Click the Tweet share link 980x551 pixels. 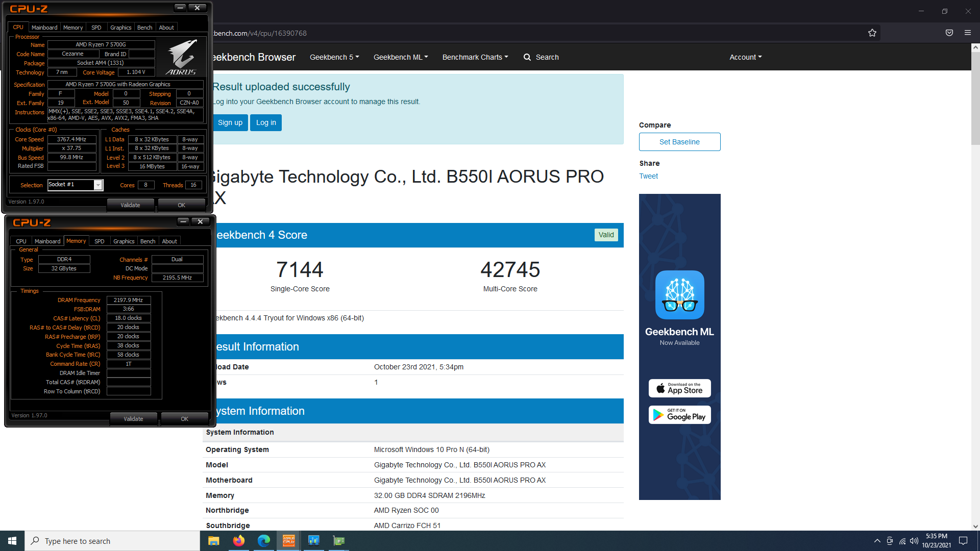[648, 176]
